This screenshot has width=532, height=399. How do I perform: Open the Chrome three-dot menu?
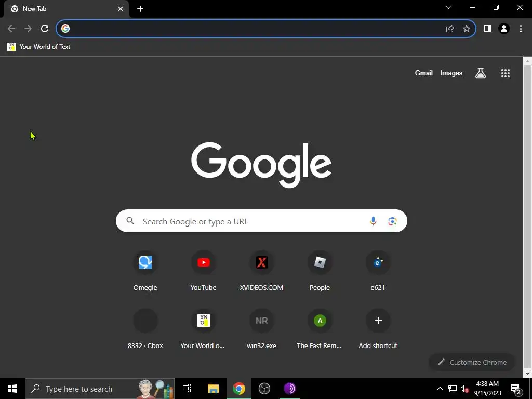click(x=521, y=29)
